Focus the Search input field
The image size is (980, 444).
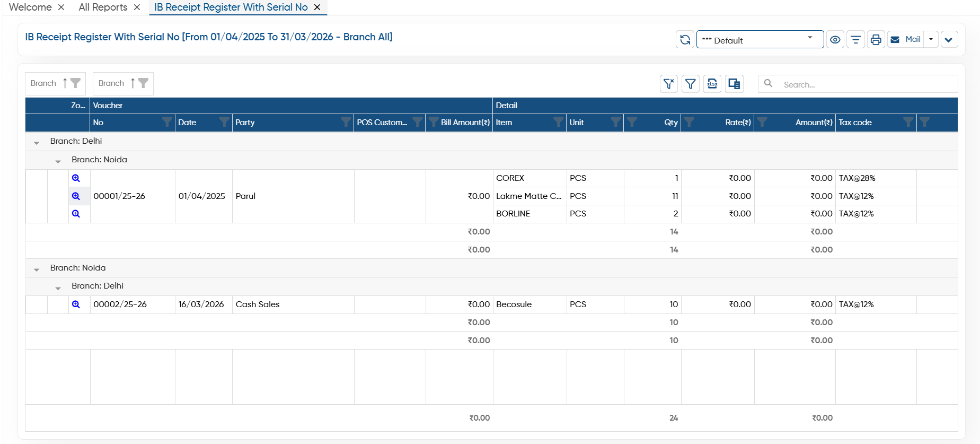(868, 84)
